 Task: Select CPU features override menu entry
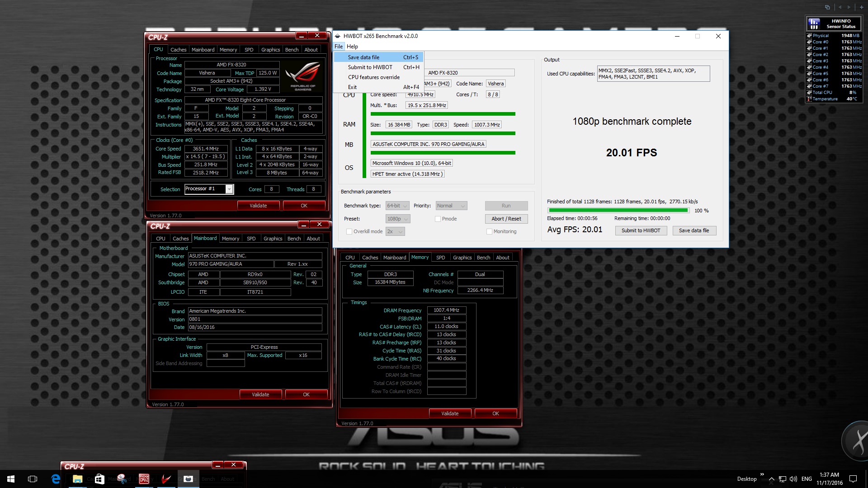(378, 77)
